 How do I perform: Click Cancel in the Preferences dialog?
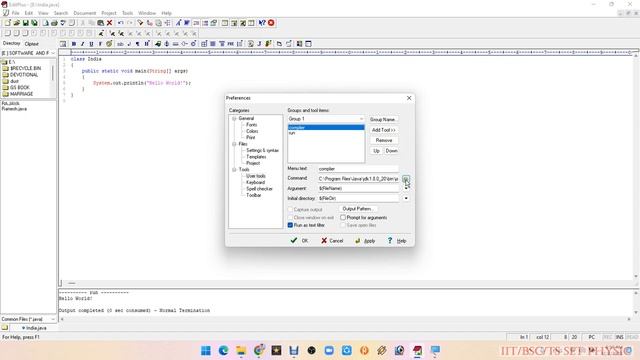click(x=332, y=241)
